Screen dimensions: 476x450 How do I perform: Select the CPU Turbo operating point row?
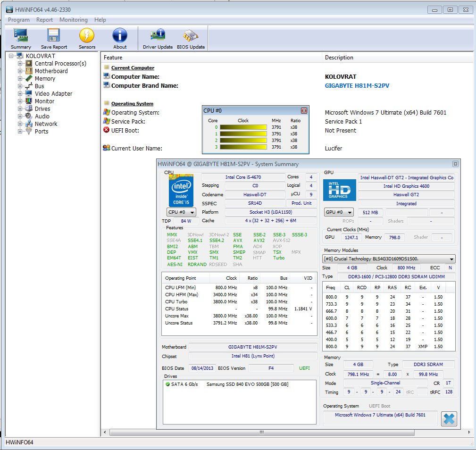coord(239,301)
